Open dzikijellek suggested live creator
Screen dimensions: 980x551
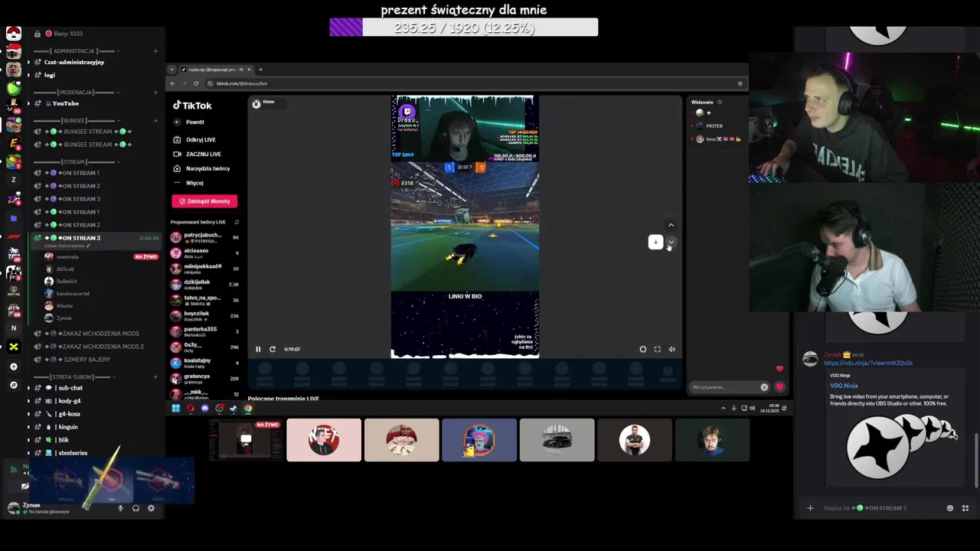coord(204,284)
